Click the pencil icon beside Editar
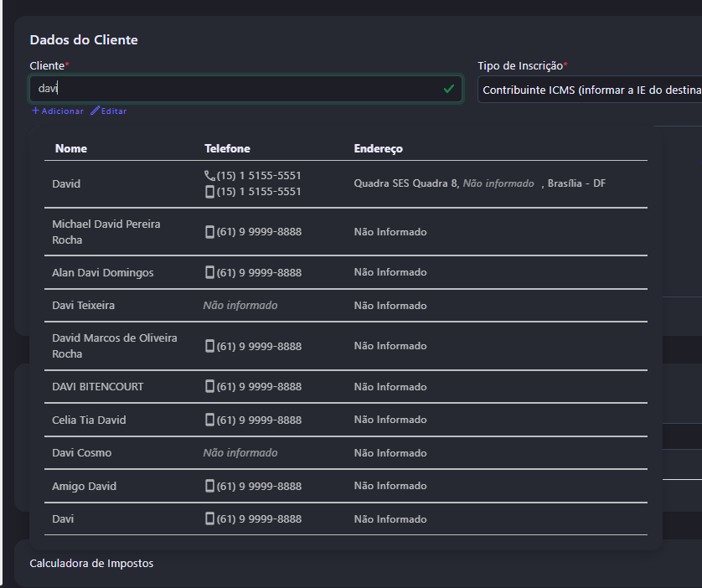Viewport: 702px width, 588px height. click(95, 111)
